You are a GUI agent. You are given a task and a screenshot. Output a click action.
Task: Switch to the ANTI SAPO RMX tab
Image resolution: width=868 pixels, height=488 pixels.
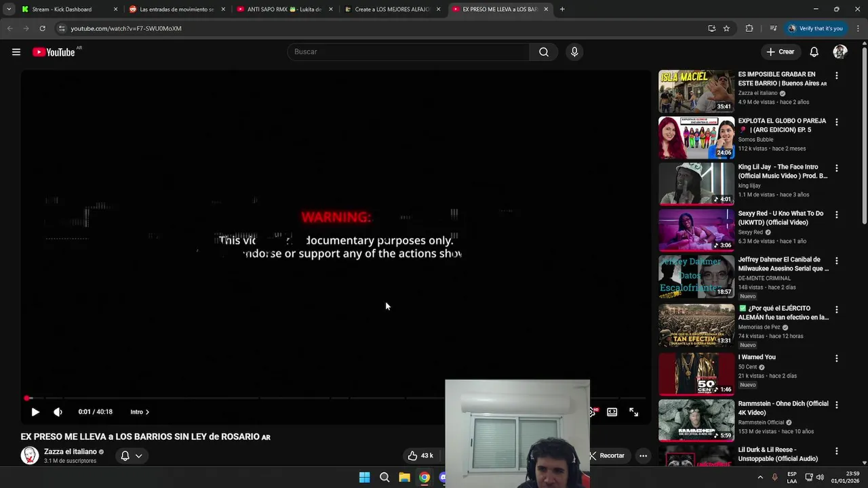[284, 9]
